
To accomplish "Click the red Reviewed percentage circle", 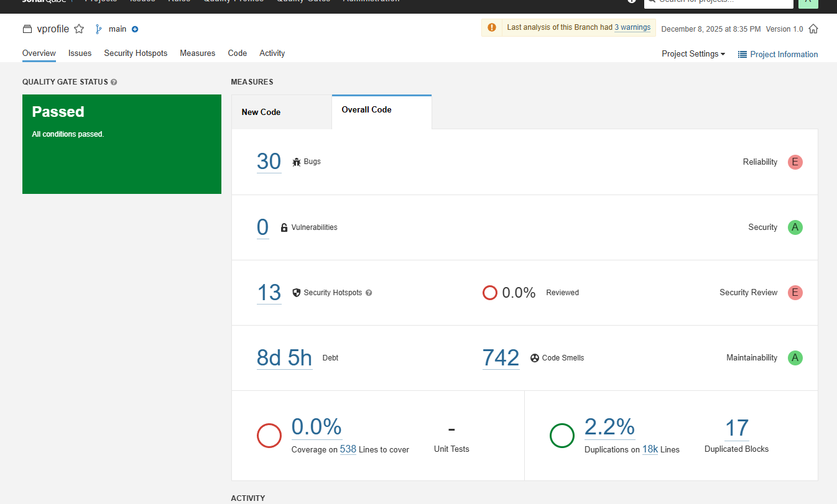I will tap(490, 293).
